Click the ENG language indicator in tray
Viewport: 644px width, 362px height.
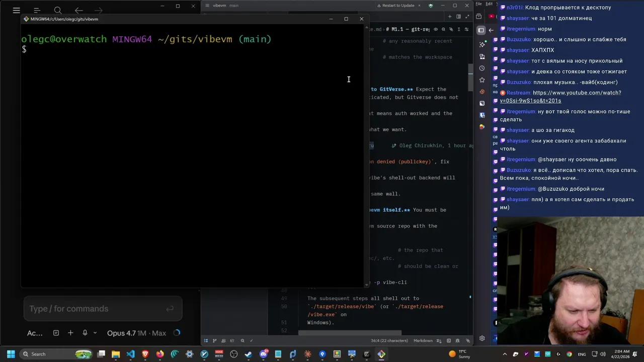click(x=582, y=354)
